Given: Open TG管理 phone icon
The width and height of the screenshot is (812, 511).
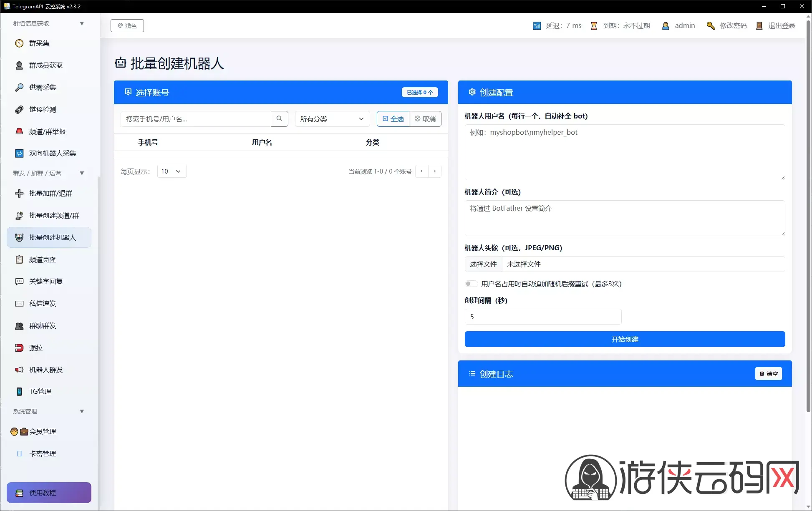Looking at the screenshot, I should pyautogui.click(x=19, y=391).
